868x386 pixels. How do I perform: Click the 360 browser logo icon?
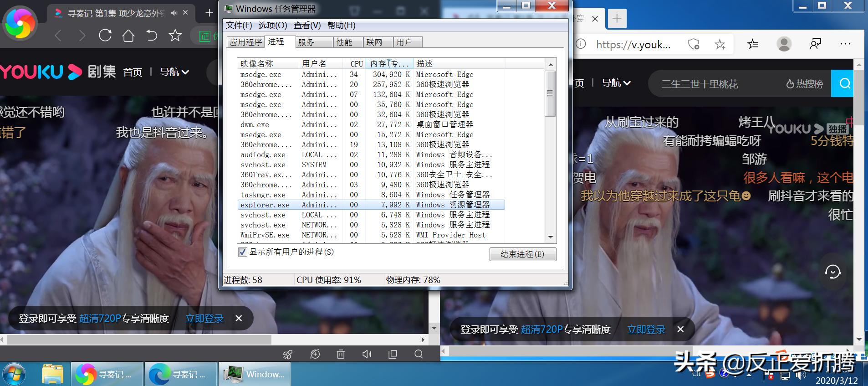coord(19,23)
